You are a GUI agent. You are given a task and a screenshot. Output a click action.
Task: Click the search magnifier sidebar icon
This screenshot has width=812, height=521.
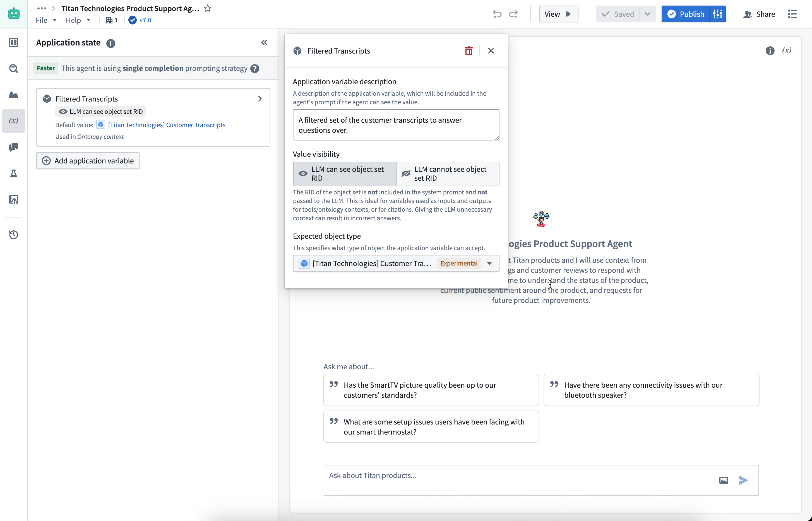[14, 69]
